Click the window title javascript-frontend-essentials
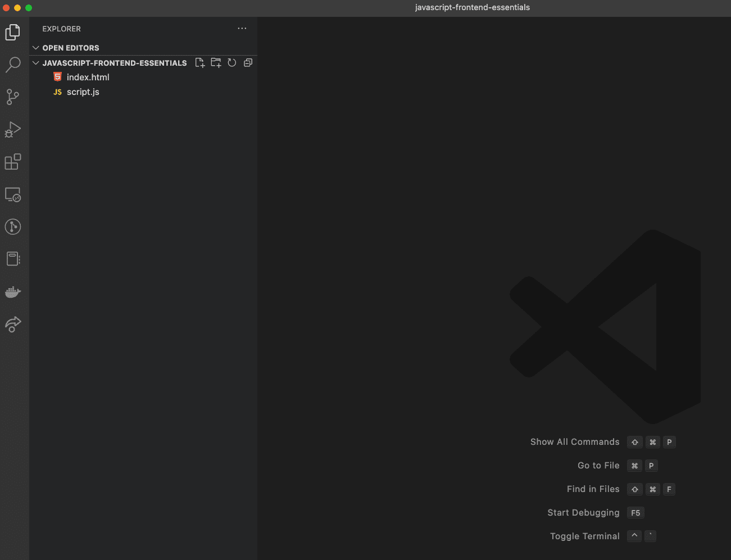The image size is (731, 560). coord(473,7)
